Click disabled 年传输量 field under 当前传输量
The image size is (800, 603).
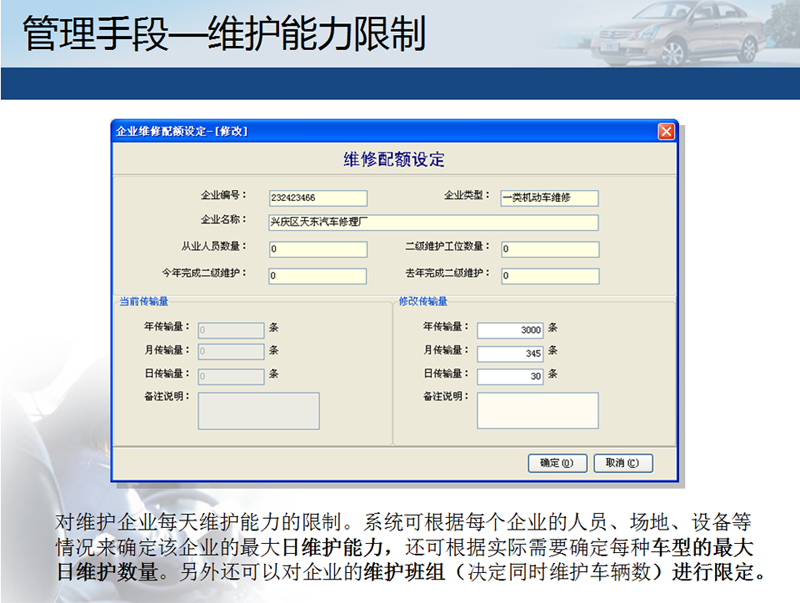(x=231, y=329)
